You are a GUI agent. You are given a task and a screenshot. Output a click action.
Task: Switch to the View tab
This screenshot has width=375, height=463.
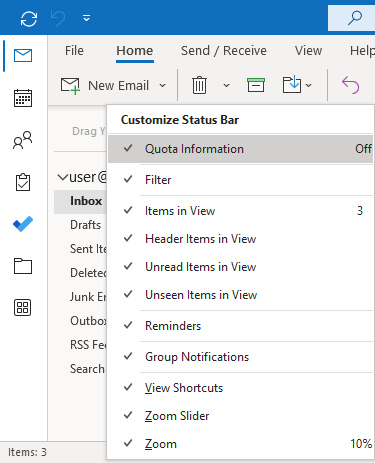coord(308,51)
